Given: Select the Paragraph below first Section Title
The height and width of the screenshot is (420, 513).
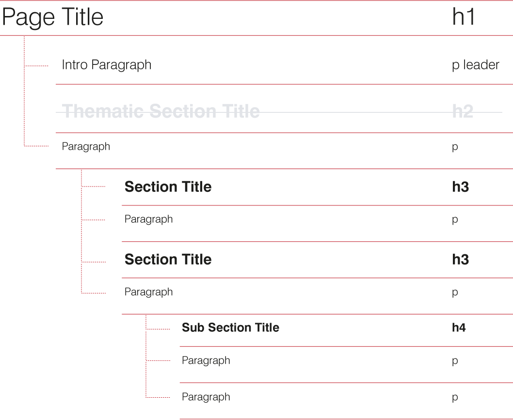Looking at the screenshot, I should [148, 219].
